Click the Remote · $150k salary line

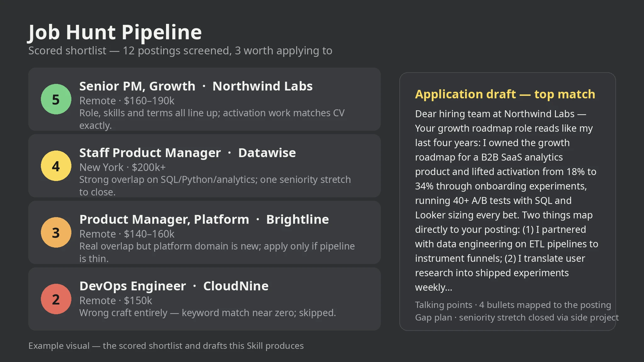click(116, 300)
